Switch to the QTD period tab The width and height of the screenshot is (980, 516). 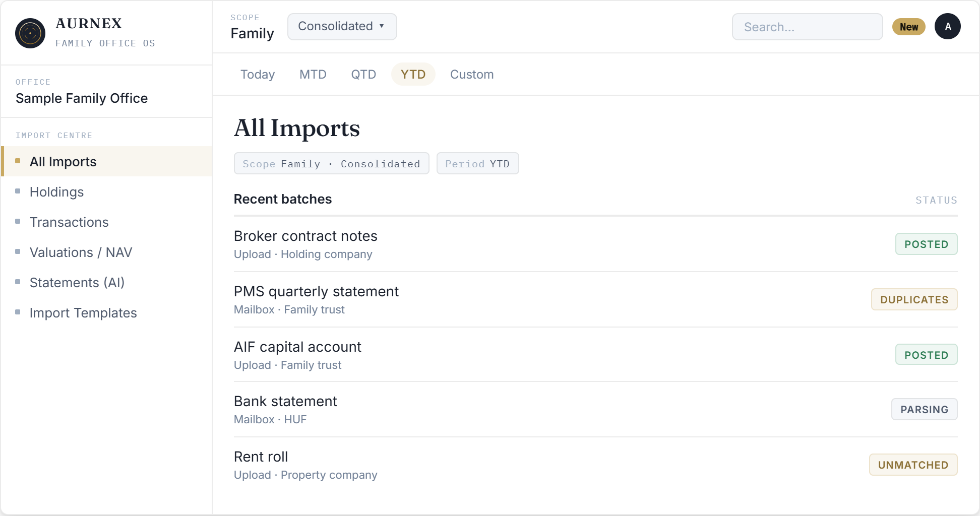pos(363,74)
